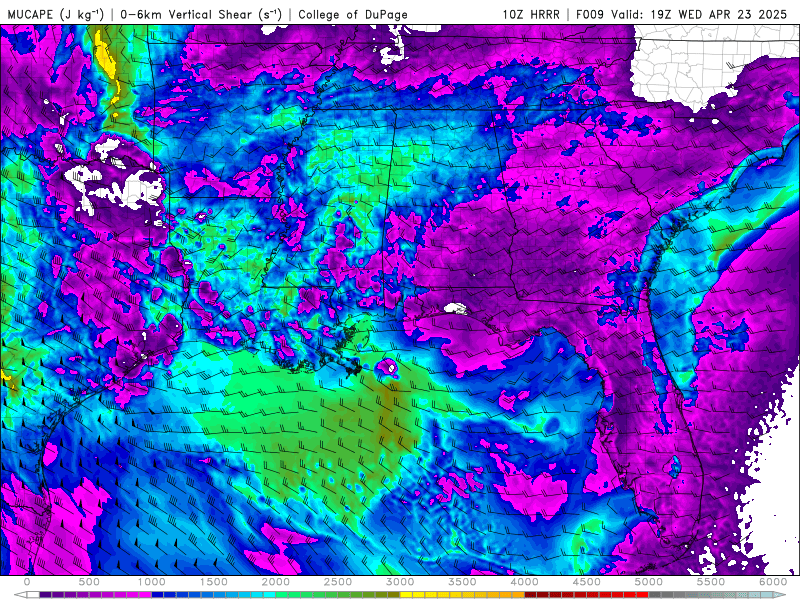Click the 3500 label on the color scale
The width and height of the screenshot is (800, 600).
[463, 582]
